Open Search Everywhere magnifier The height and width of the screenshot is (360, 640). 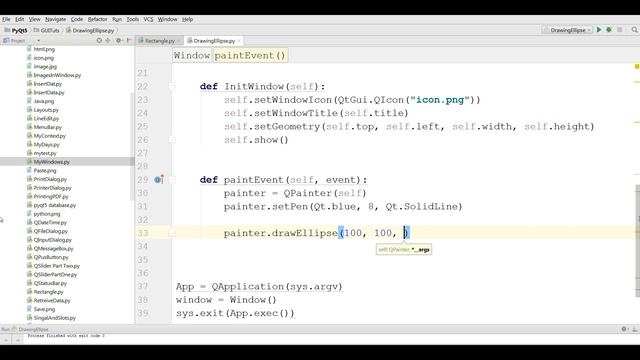click(x=634, y=30)
